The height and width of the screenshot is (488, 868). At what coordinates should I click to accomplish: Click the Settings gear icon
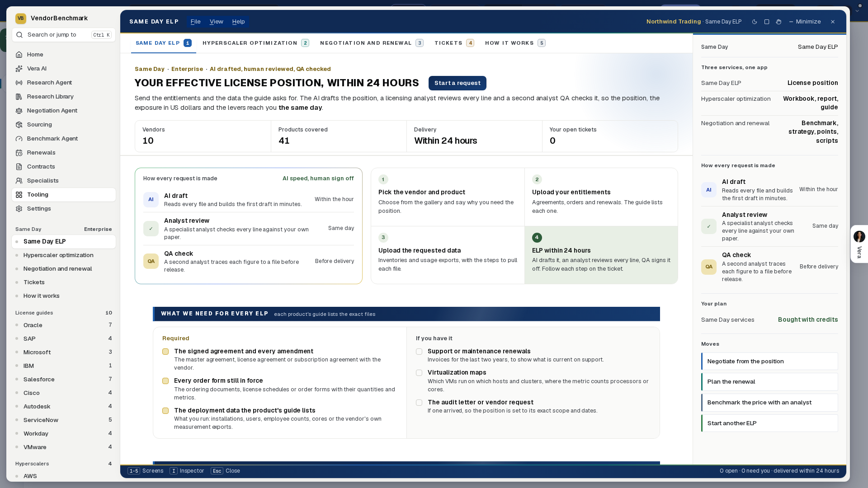coord(19,209)
